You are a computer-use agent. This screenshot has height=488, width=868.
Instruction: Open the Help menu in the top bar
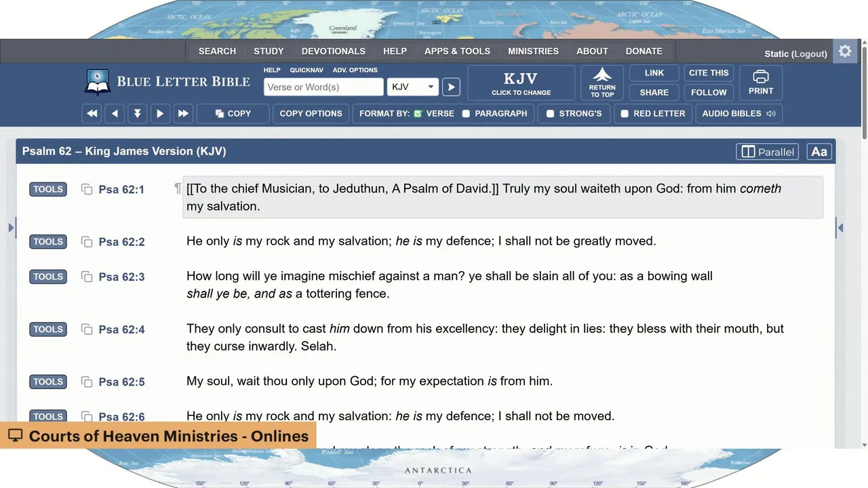(395, 51)
